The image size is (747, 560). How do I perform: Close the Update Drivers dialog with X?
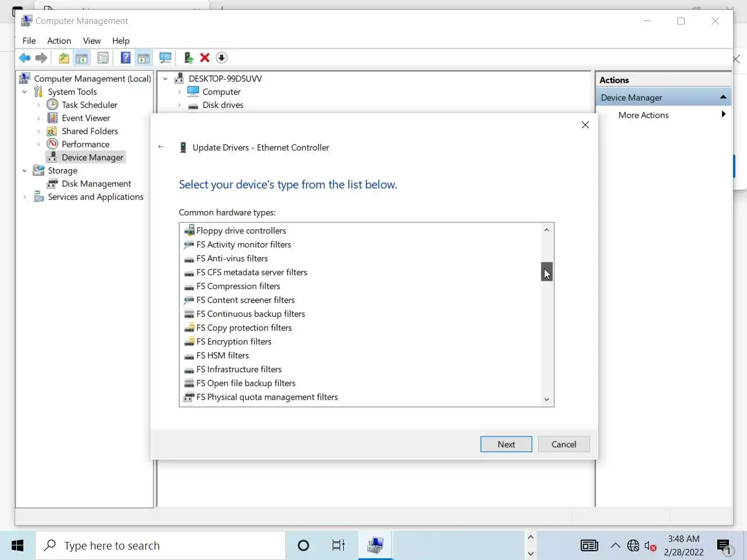585,125
